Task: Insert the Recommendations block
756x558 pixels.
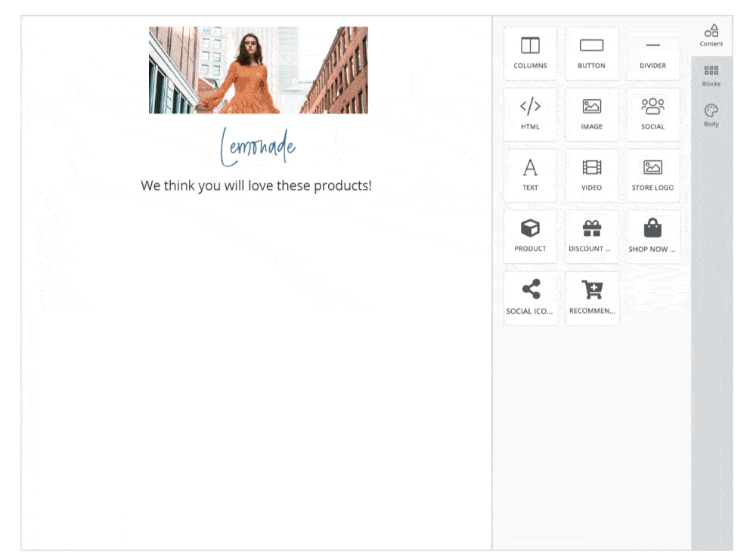Action: point(592,297)
